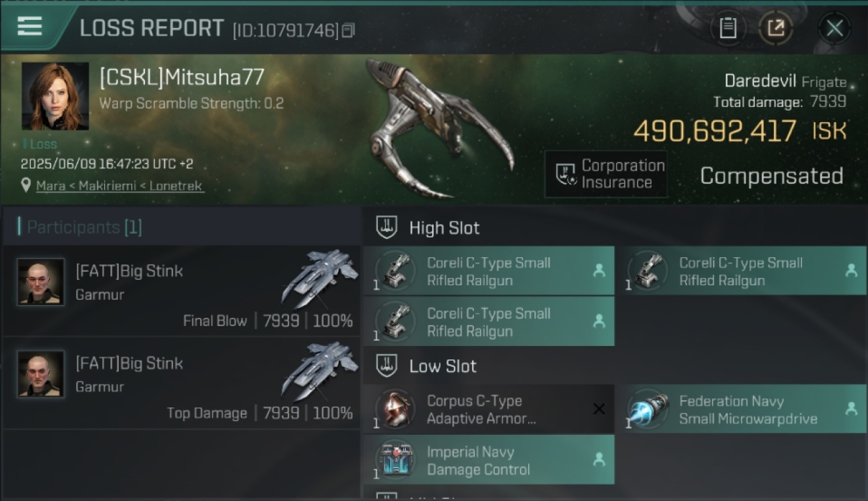Share the loss report via export icon
The height and width of the screenshot is (501, 868).
coord(776,28)
